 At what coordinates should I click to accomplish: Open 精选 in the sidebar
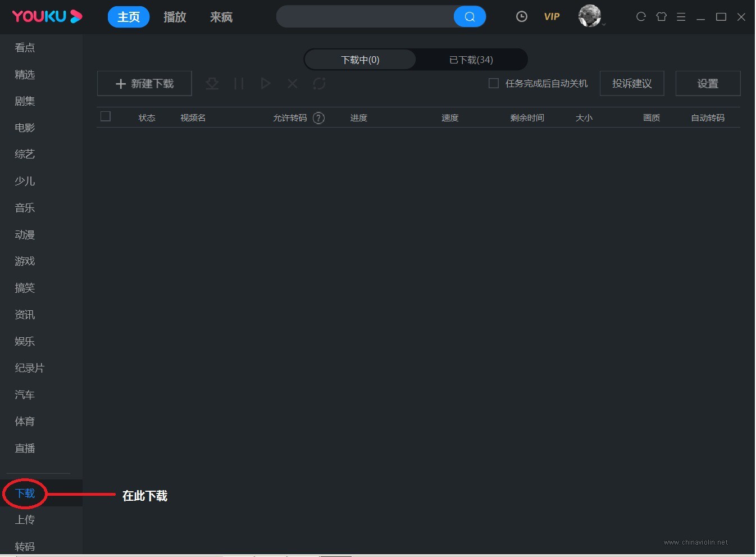[25, 75]
